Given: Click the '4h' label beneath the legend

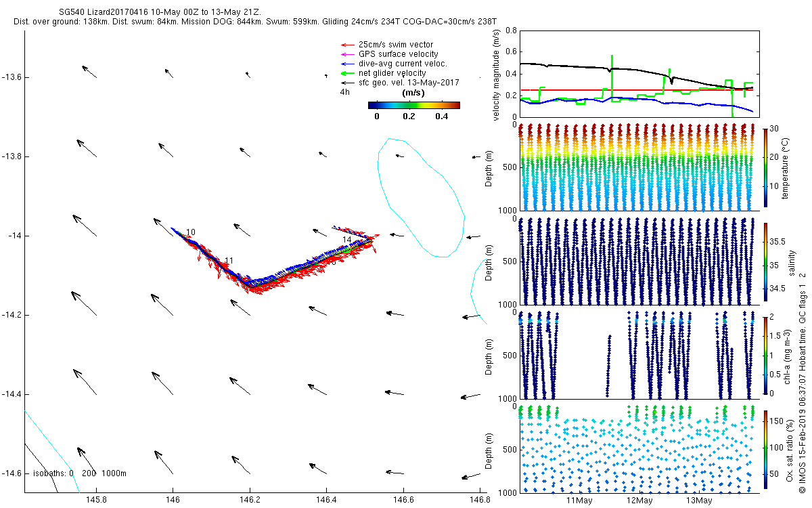Looking at the screenshot, I should 344,92.
